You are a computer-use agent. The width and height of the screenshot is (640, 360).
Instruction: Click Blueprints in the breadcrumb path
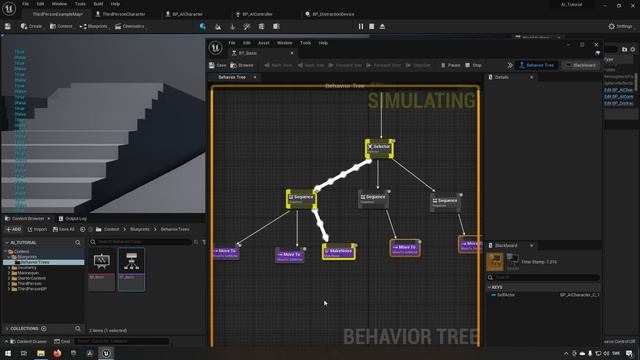(x=140, y=229)
